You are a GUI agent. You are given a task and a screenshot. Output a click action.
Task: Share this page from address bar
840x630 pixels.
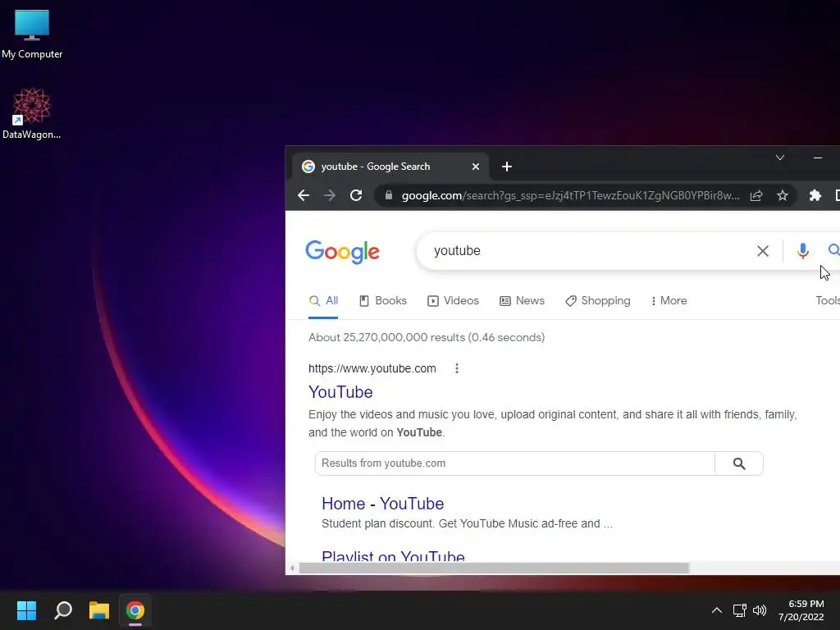(756, 195)
